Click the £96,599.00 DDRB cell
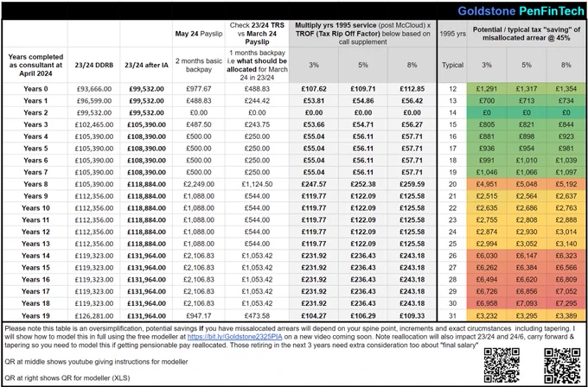This screenshot has height=387, width=588. pos(93,101)
